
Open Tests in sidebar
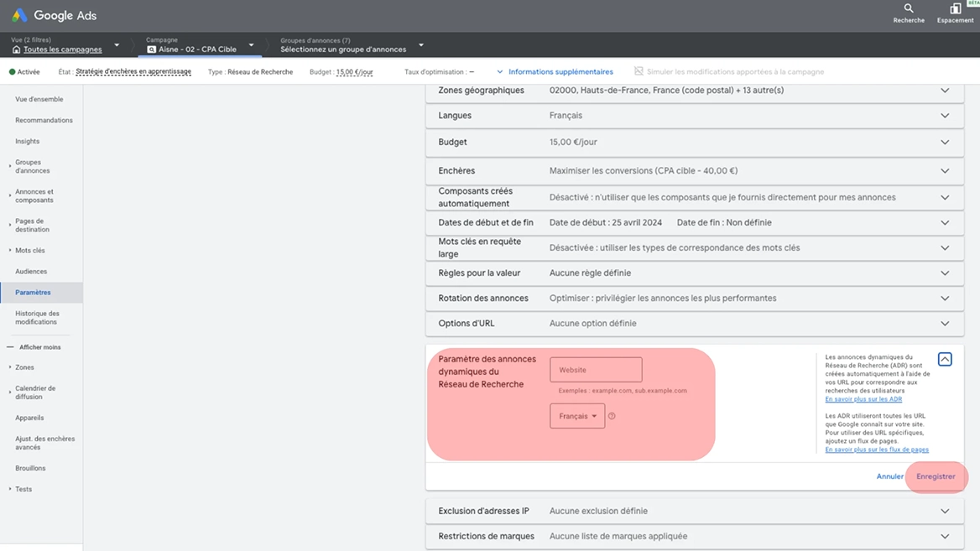click(x=23, y=490)
